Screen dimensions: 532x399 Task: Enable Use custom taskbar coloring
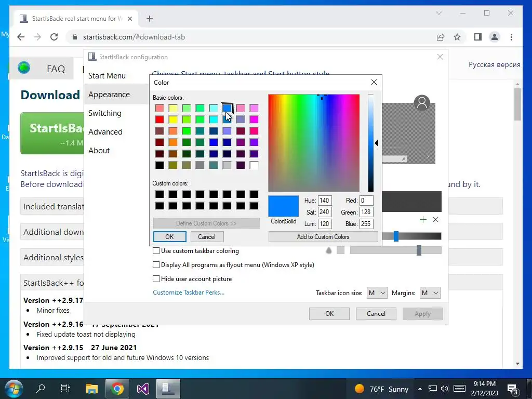tap(156, 251)
